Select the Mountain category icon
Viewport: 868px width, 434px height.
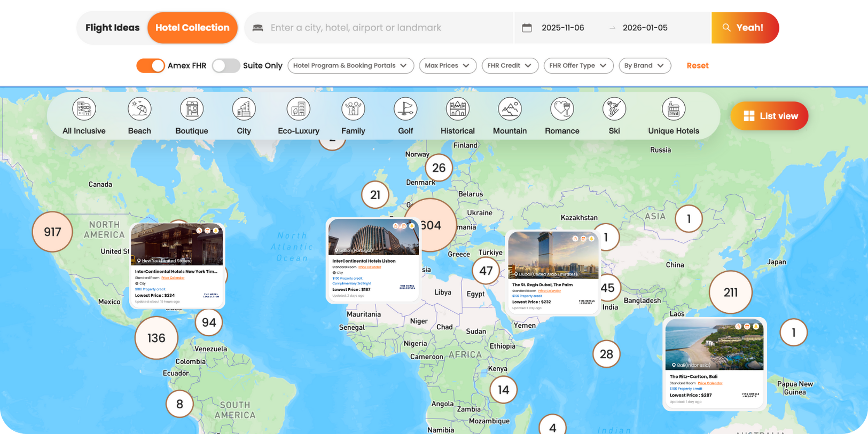[x=510, y=109]
